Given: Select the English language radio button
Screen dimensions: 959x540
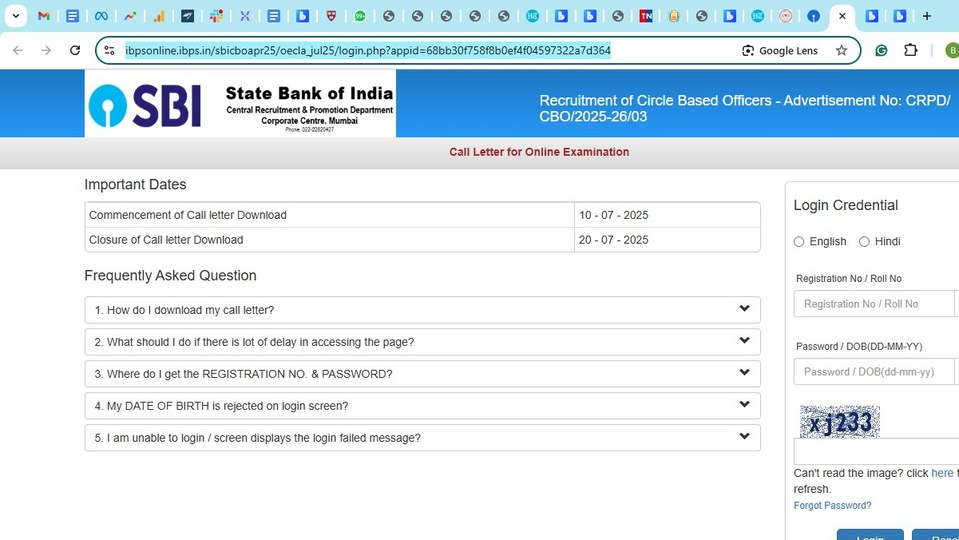Looking at the screenshot, I should coord(799,242).
